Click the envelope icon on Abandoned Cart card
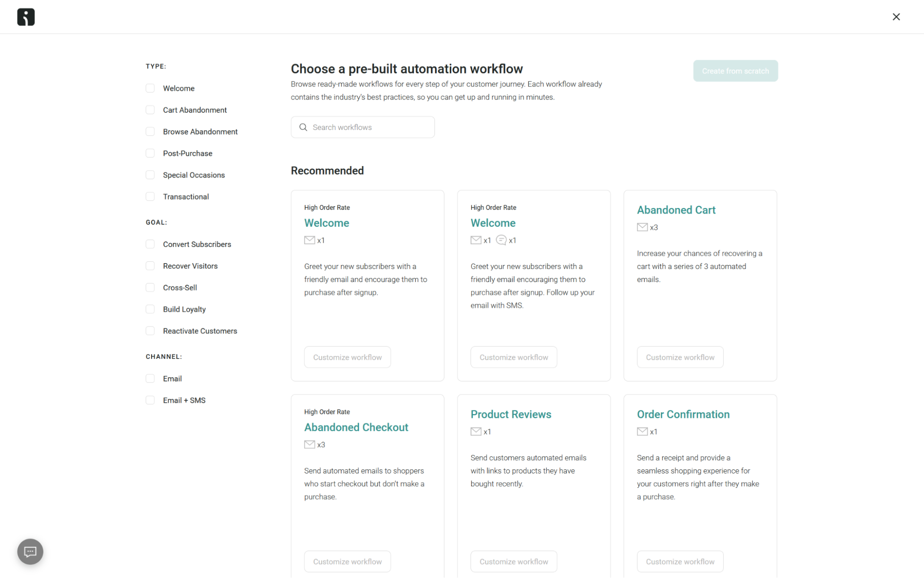 pyautogui.click(x=642, y=227)
